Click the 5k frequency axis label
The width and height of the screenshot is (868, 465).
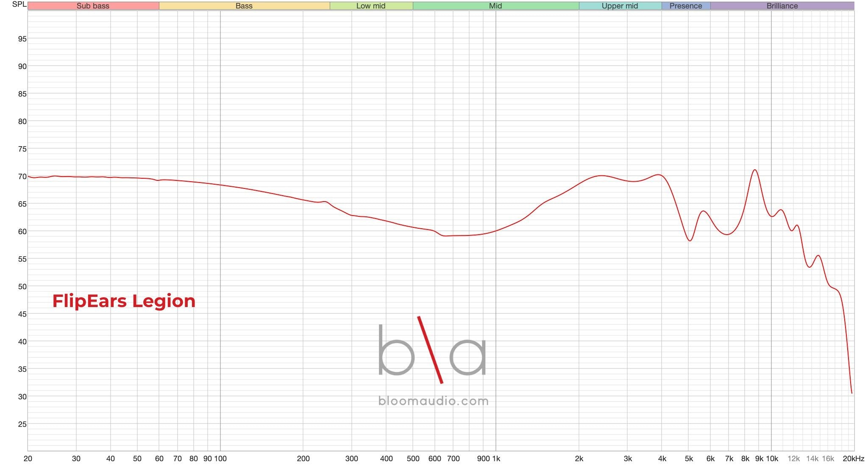[689, 459]
